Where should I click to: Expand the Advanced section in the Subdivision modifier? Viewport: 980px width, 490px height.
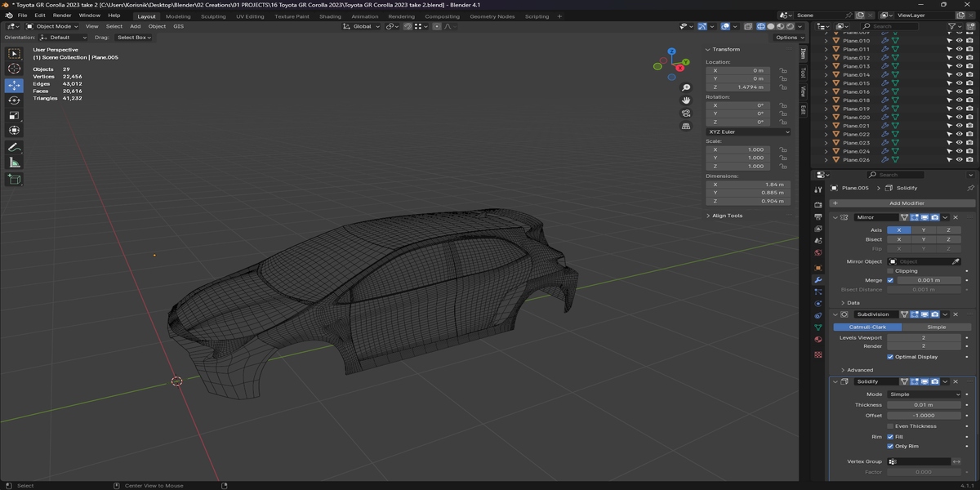[x=859, y=370]
